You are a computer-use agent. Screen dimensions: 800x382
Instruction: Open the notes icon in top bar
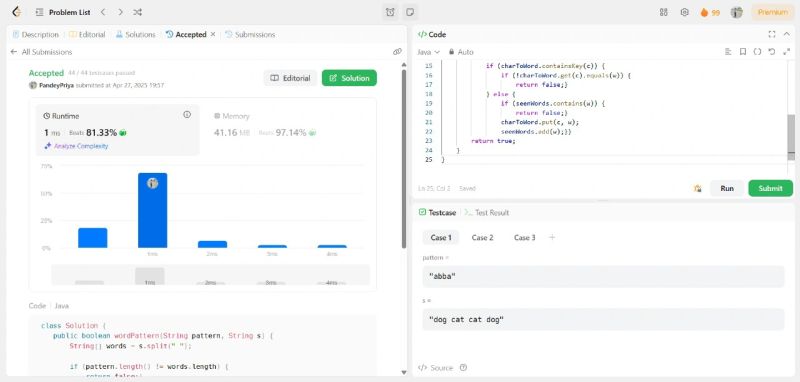pyautogui.click(x=409, y=12)
